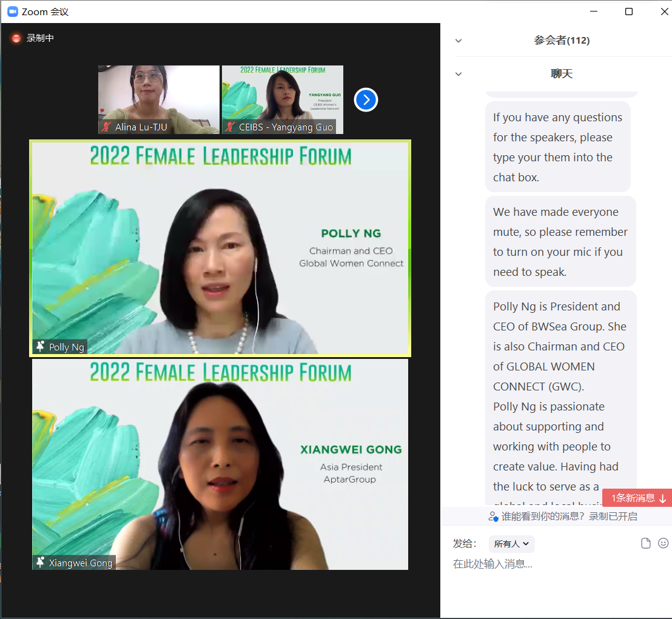Click the Zoom app logo icon

[x=13, y=12]
